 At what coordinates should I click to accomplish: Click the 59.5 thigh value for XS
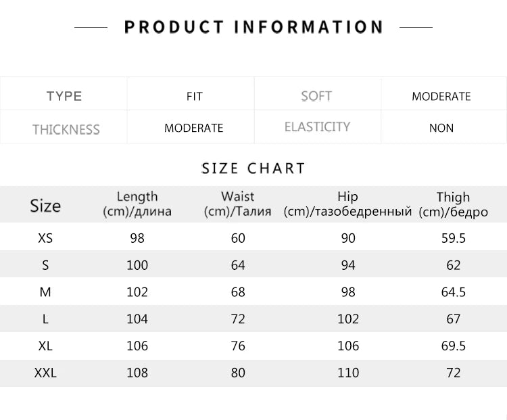tap(453, 238)
